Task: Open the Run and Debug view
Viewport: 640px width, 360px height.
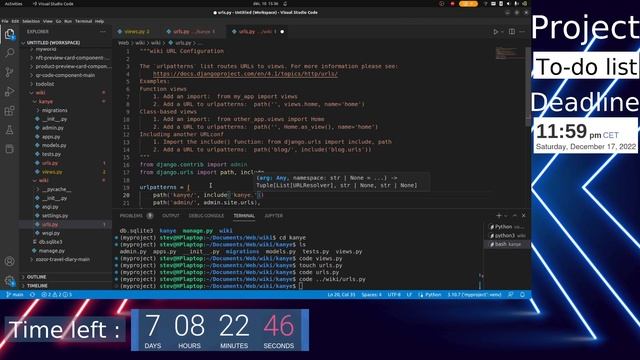Action: tap(9, 91)
